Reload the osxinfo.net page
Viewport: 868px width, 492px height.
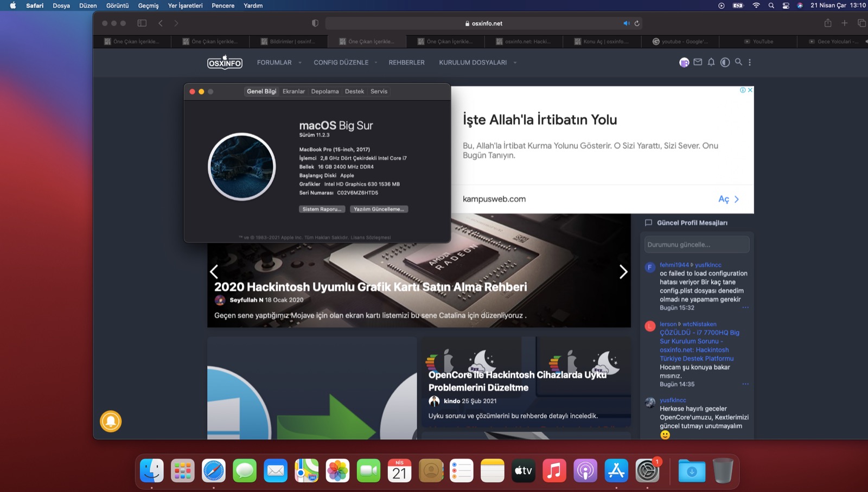[637, 23]
